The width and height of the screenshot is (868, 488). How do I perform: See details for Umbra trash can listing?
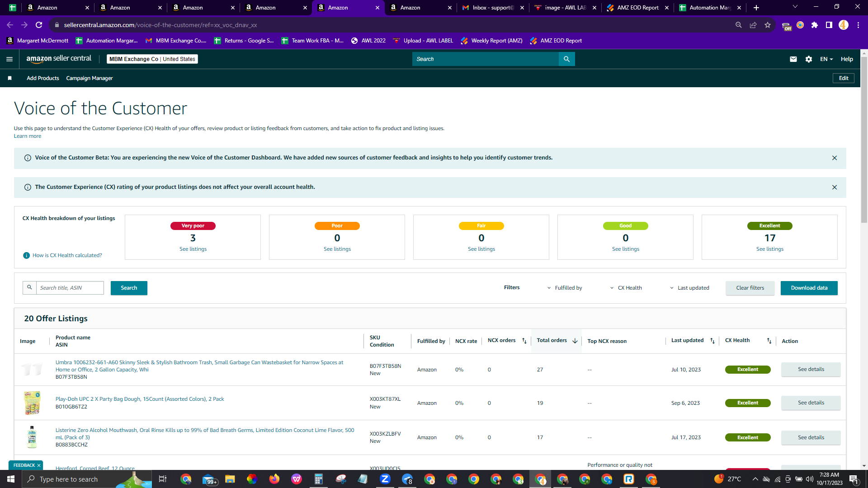(811, 369)
